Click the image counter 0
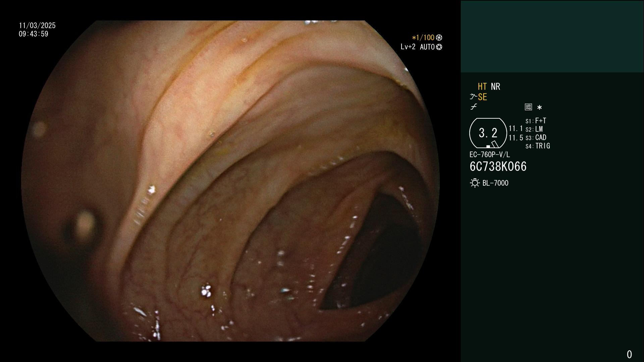The width and height of the screenshot is (644, 362). coord(629,354)
